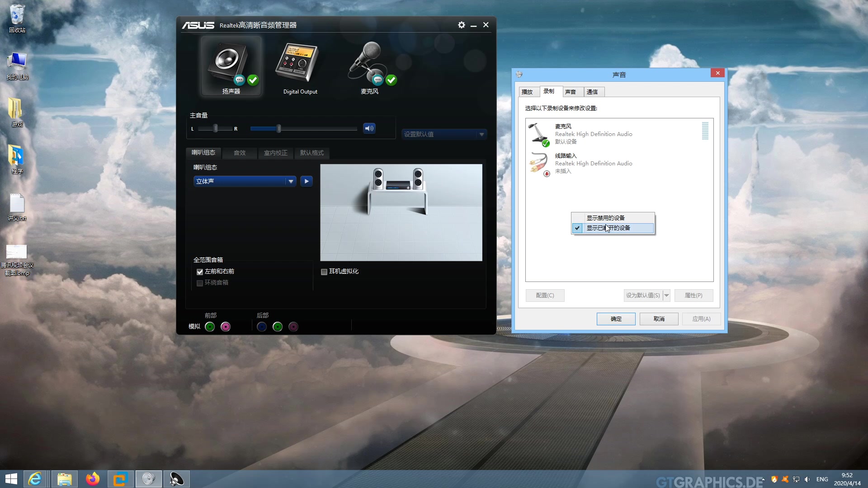Expand the 设置默认值 dropdown

click(444, 134)
